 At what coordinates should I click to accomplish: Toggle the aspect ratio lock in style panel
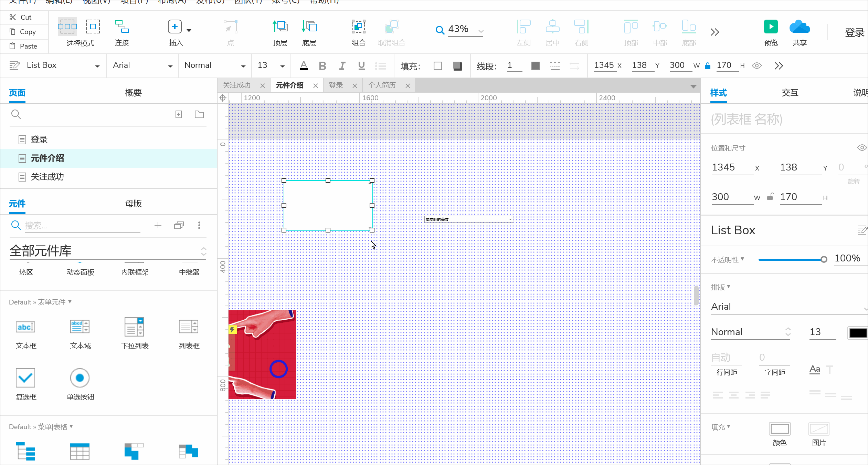[x=770, y=197]
